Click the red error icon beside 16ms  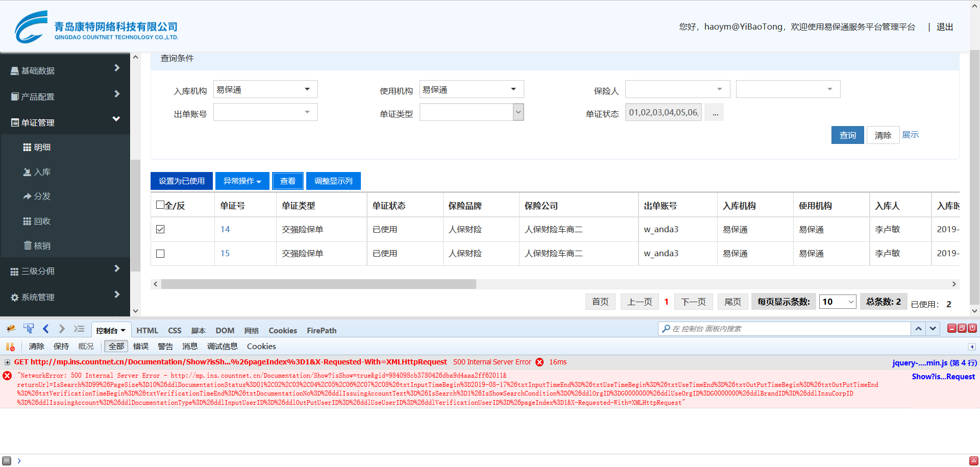(540, 362)
